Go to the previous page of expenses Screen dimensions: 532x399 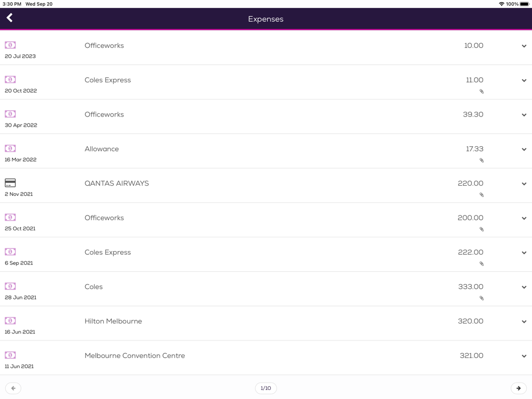coord(13,388)
